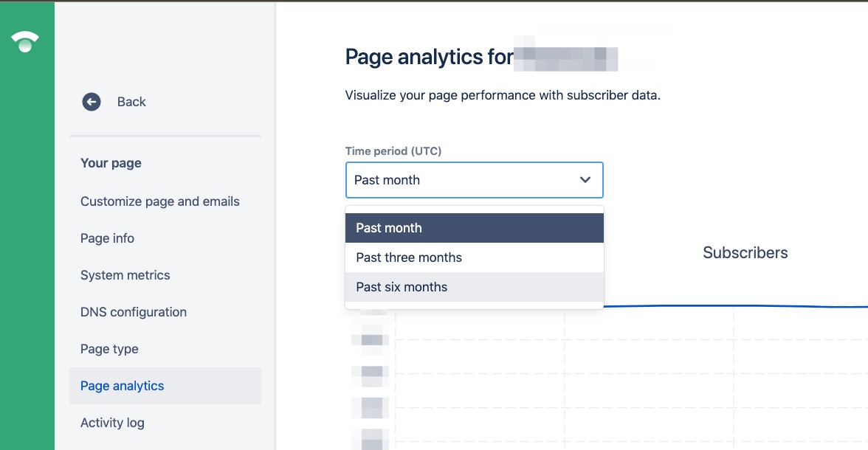Open Activity log section
The width and height of the screenshot is (868, 450).
pyautogui.click(x=112, y=423)
